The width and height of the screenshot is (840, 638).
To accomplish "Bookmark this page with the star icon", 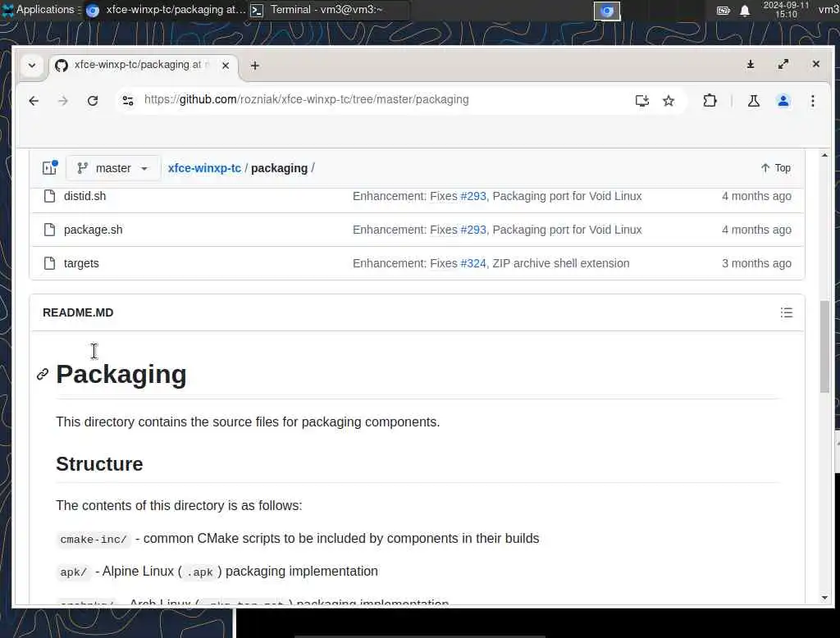I will tap(669, 101).
